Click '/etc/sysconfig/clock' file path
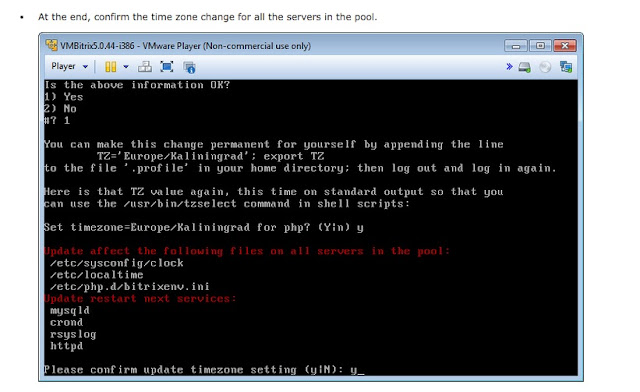The height and width of the screenshot is (392, 640). click(x=117, y=263)
